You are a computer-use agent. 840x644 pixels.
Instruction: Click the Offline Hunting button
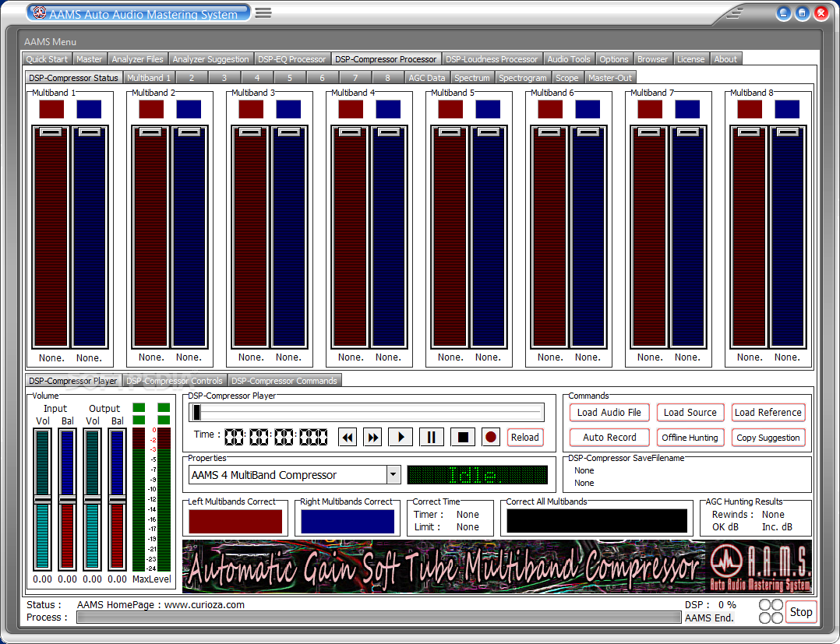click(x=690, y=438)
